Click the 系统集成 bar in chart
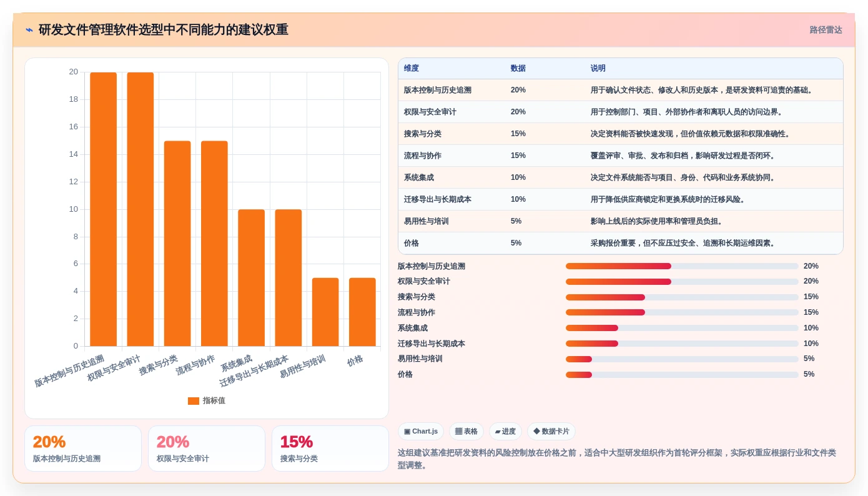Viewport: 868px width, 496px height. point(251,278)
